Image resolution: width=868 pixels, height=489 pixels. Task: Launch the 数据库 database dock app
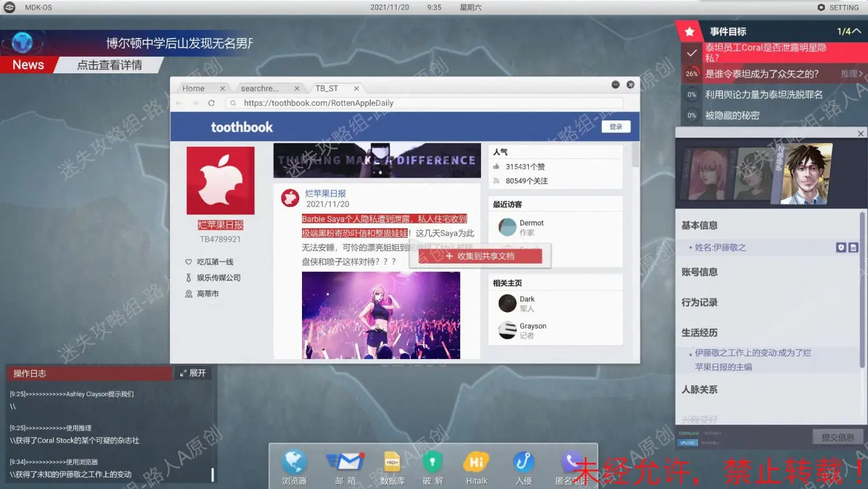point(393,462)
